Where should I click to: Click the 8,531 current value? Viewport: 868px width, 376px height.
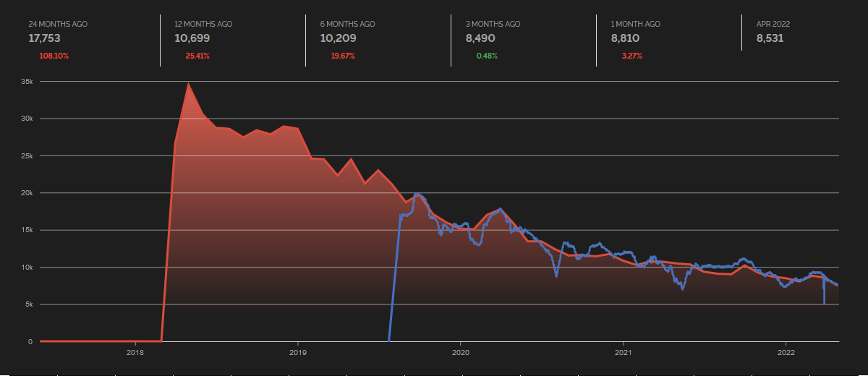tap(770, 38)
